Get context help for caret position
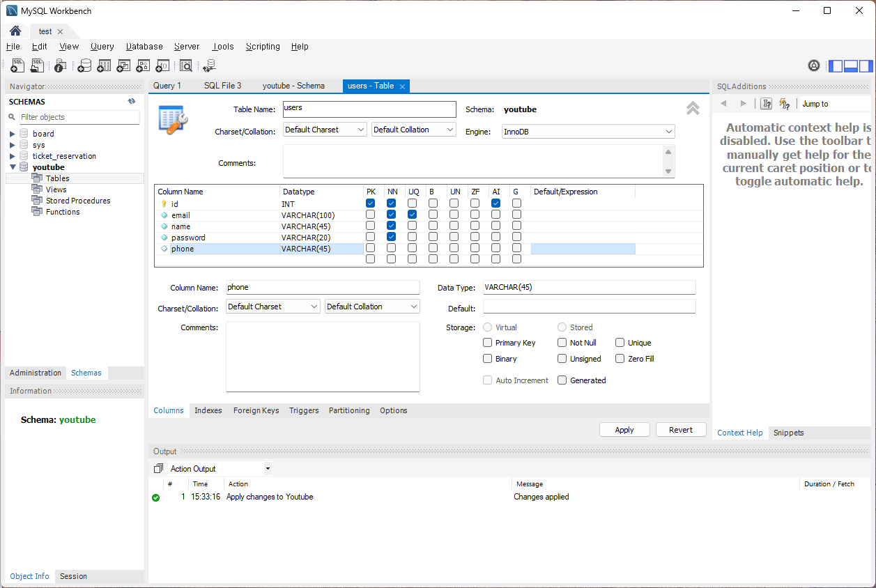876x588 pixels. tap(767, 104)
